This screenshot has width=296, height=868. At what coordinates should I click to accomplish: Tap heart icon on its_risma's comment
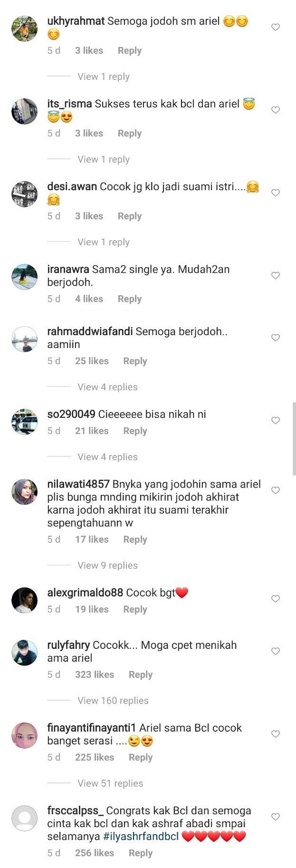coord(275,110)
